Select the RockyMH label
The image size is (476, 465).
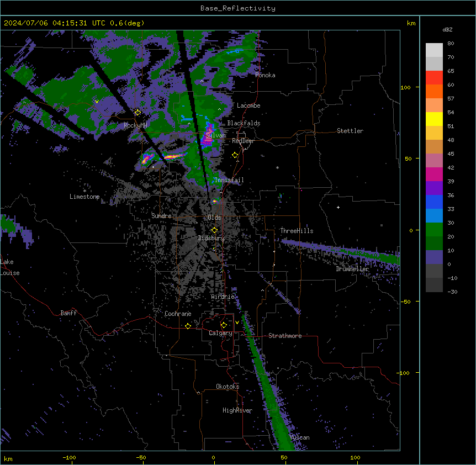[x=135, y=125]
